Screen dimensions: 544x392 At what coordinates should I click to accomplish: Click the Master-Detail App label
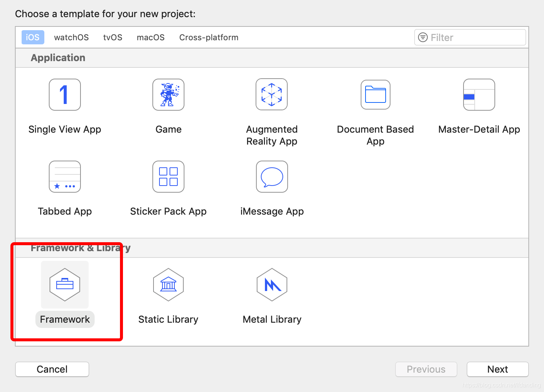pos(479,129)
